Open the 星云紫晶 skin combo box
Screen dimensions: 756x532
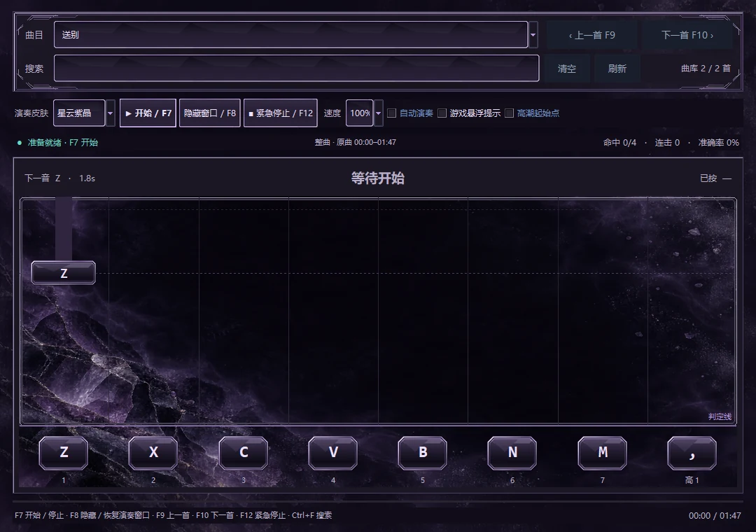pos(79,113)
